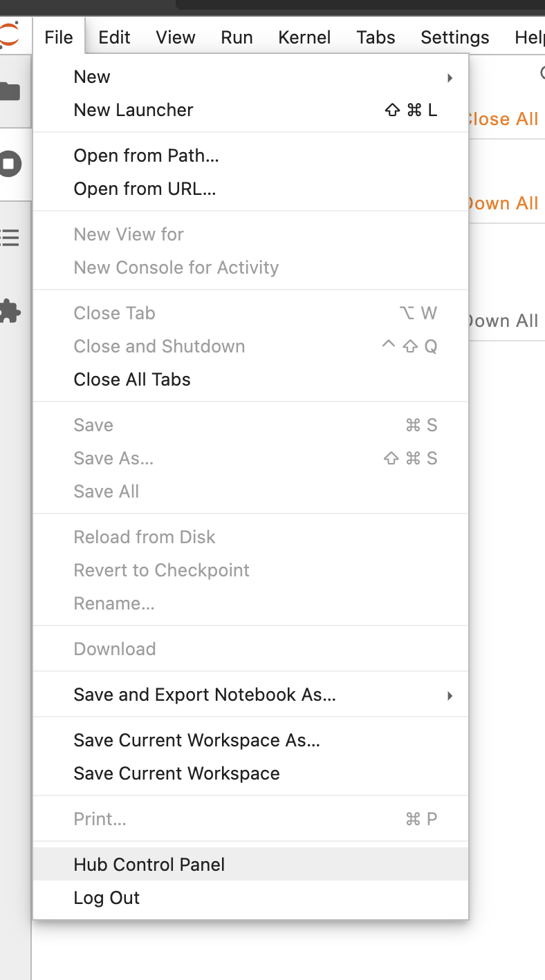This screenshot has height=980, width=545.
Task: Open the Edit menu
Action: [x=114, y=37]
